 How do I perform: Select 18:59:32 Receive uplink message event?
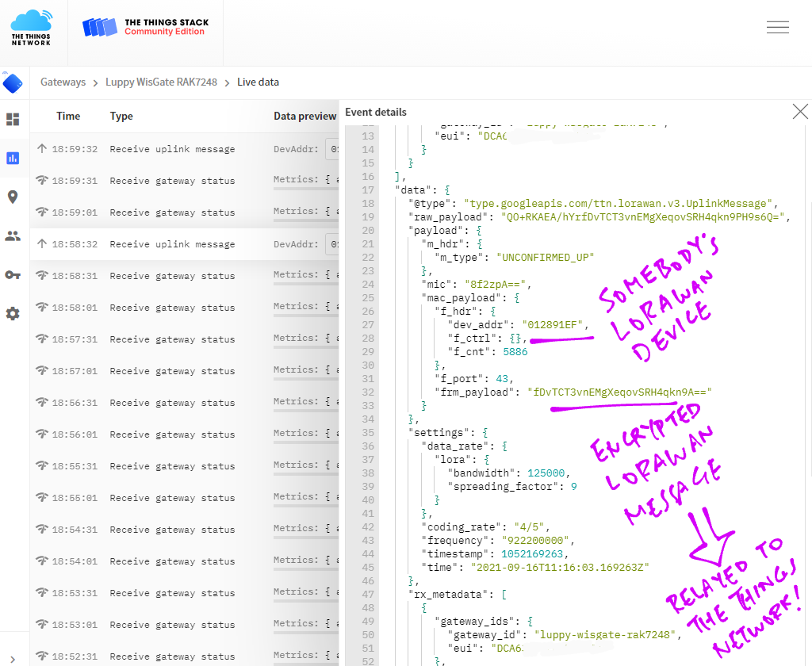pos(172,149)
